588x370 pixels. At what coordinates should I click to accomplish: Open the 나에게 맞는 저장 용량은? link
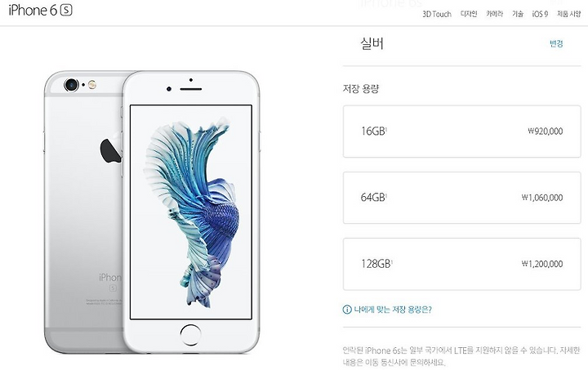click(393, 310)
